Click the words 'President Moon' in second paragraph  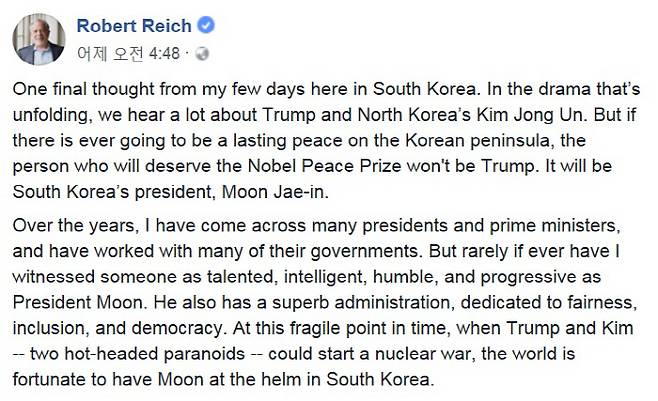(x=77, y=302)
